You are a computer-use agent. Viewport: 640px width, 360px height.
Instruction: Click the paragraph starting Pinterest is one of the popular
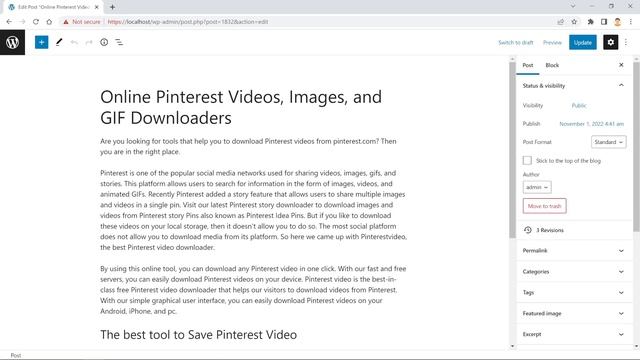(x=253, y=210)
